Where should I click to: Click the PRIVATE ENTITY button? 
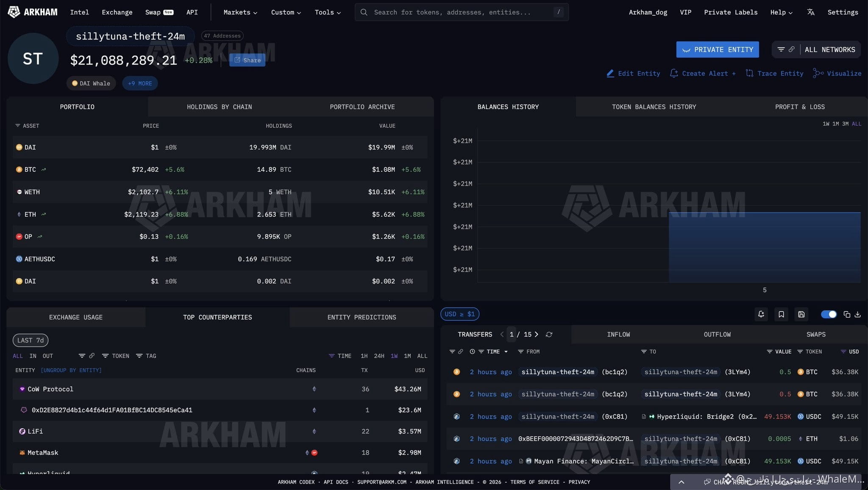pos(718,50)
